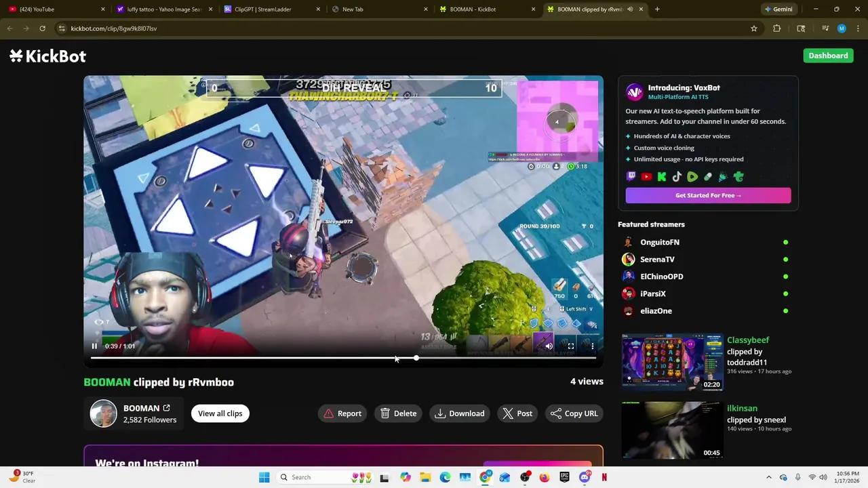Viewport: 868px width, 488px height.
Task: Click Get Started For Free button
Action: [708, 195]
